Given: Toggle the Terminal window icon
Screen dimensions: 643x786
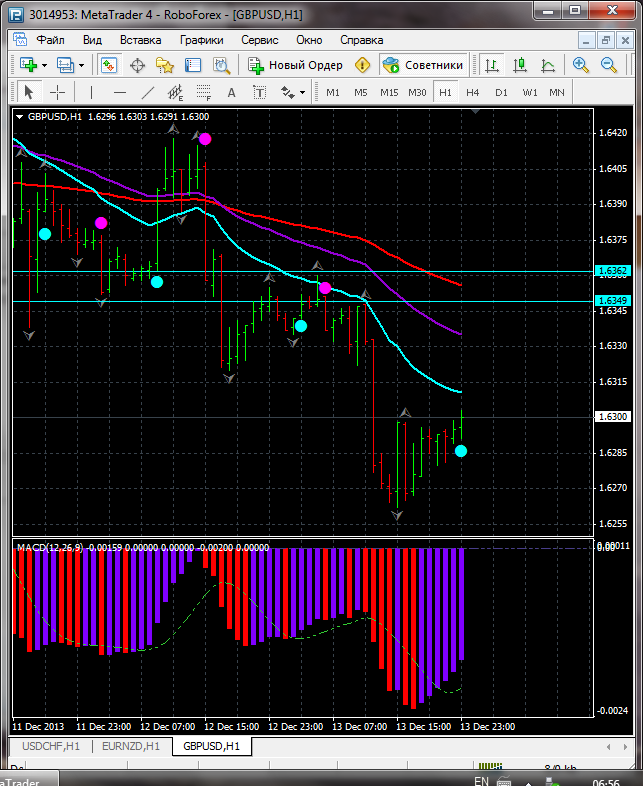Looking at the screenshot, I should [x=193, y=65].
